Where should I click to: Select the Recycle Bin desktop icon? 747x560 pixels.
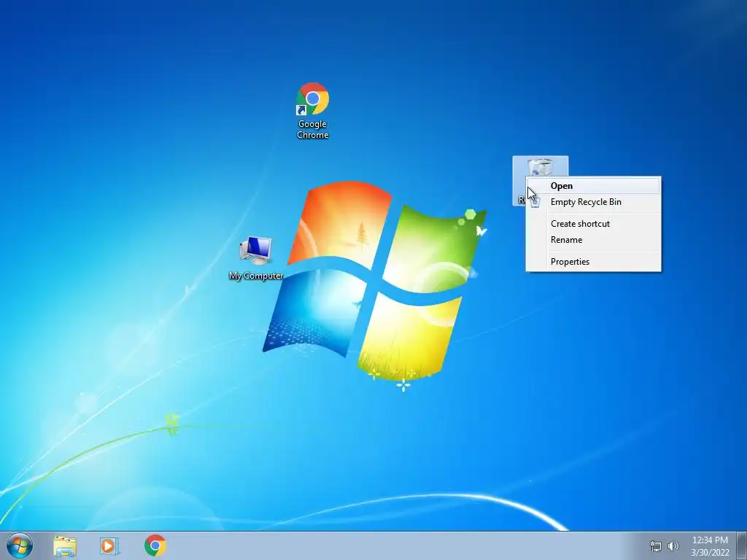(541, 167)
